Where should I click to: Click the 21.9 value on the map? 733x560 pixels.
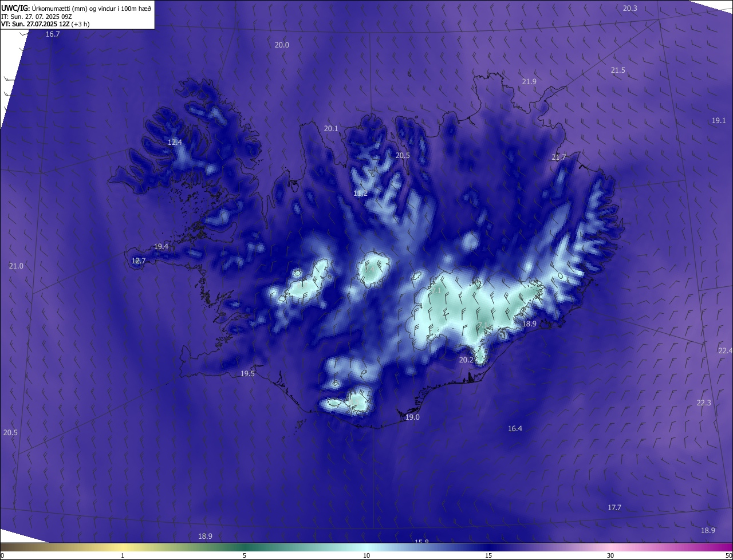529,82
